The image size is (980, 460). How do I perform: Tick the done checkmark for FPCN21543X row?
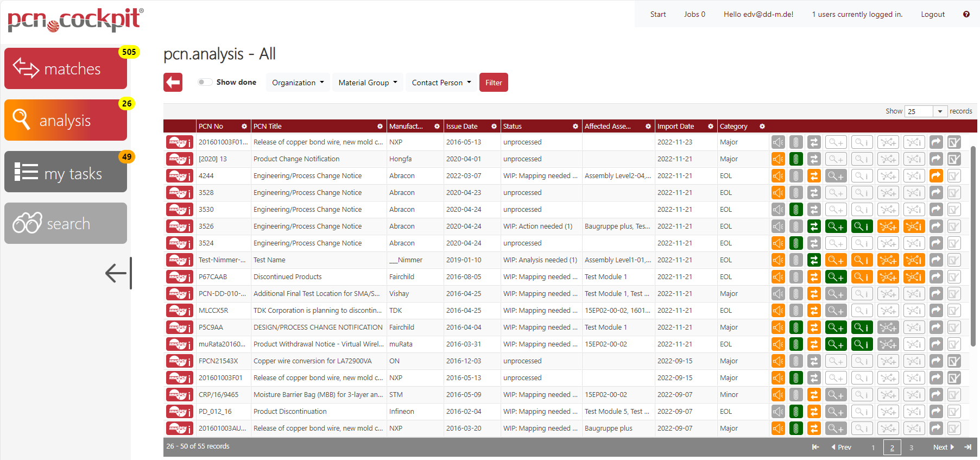pos(954,361)
